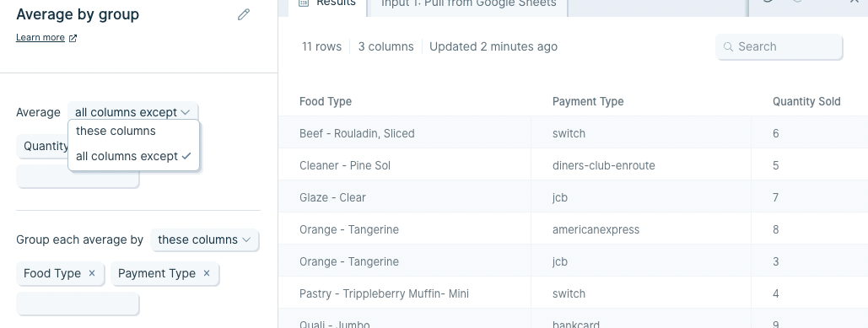Click into the Search field

click(779, 47)
